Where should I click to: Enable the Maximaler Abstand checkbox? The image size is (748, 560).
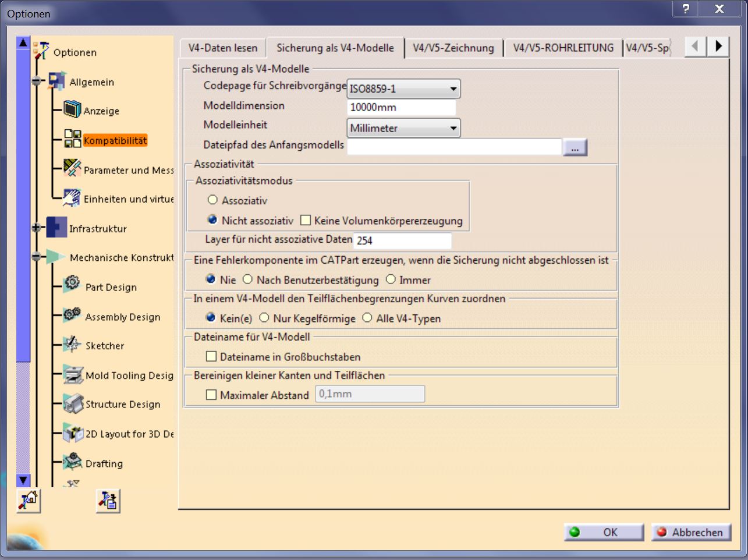(x=211, y=395)
